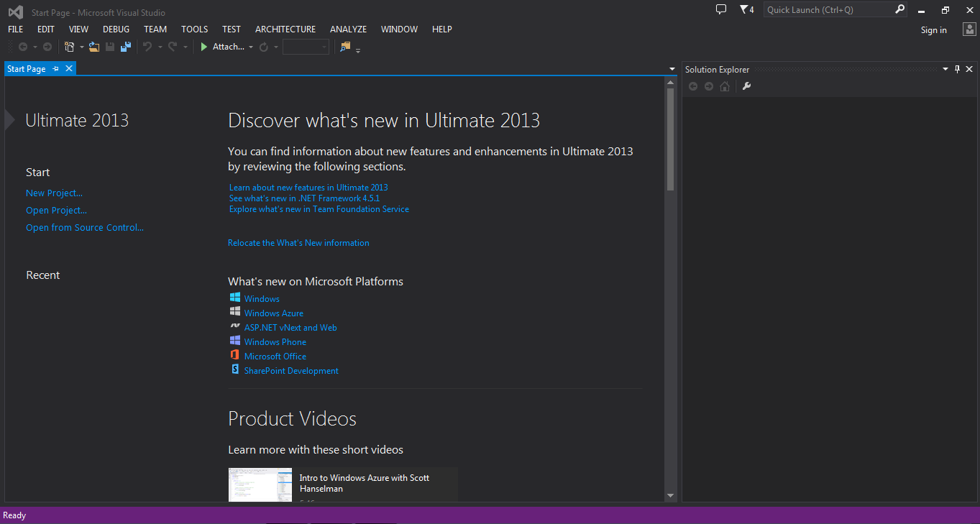Click the ASP.NET vNext platform icon
This screenshot has width=980, height=524.
click(x=234, y=326)
